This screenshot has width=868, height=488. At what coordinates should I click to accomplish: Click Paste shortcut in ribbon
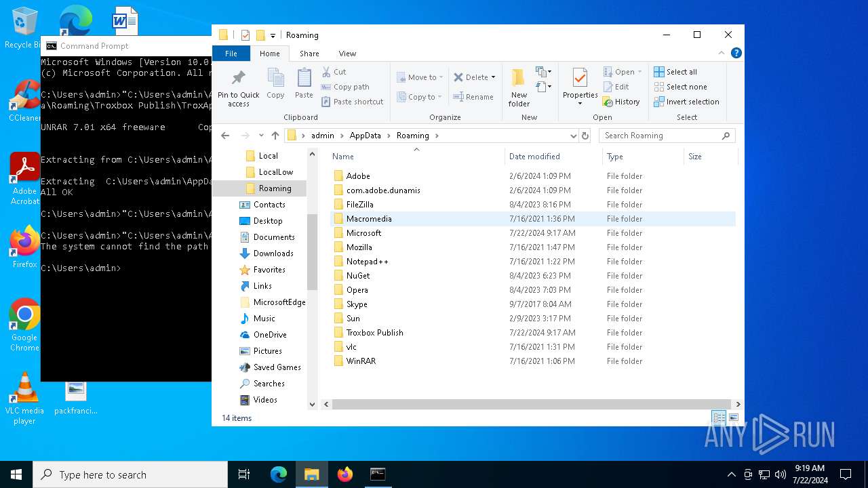(x=352, y=102)
